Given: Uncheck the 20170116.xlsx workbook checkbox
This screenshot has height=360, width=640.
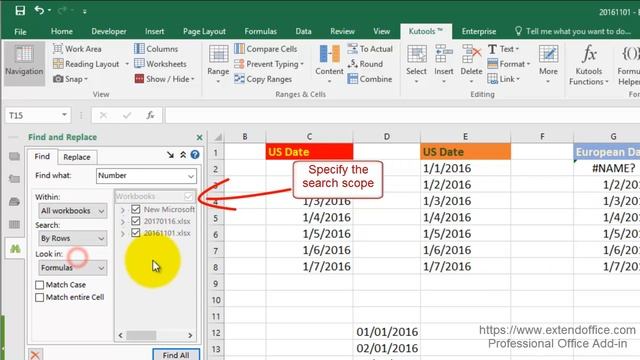Looking at the screenshot, I should pyautogui.click(x=136, y=221).
